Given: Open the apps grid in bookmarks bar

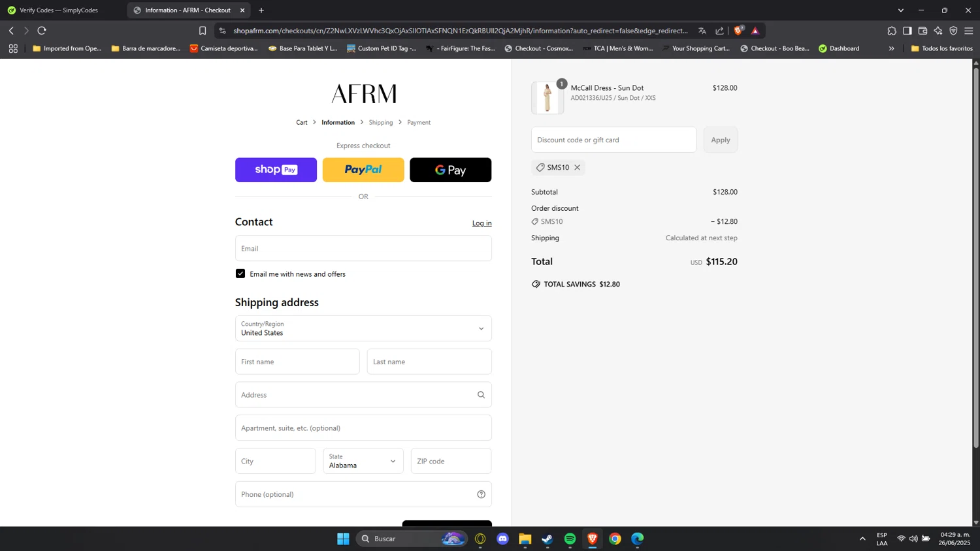Looking at the screenshot, I should tap(13, 48).
